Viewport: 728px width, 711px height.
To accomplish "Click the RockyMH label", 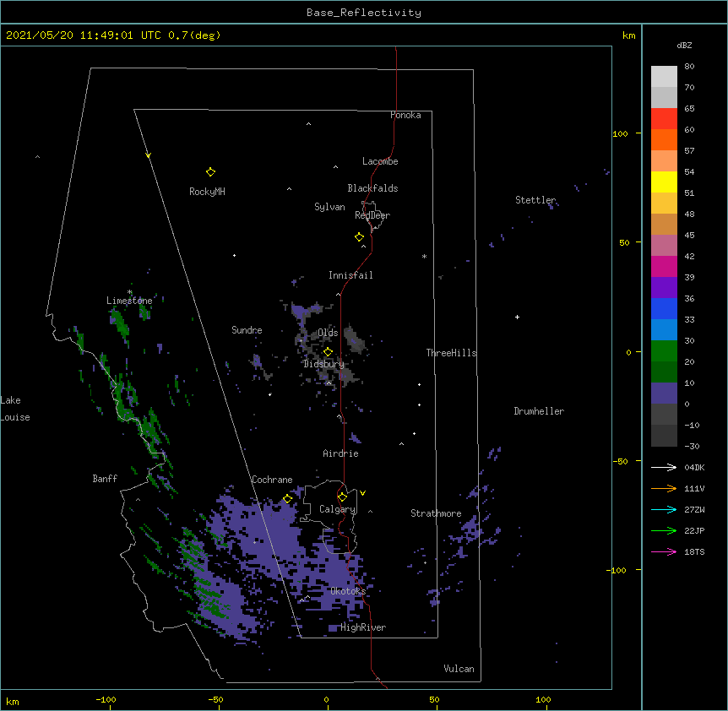I will pos(207,192).
